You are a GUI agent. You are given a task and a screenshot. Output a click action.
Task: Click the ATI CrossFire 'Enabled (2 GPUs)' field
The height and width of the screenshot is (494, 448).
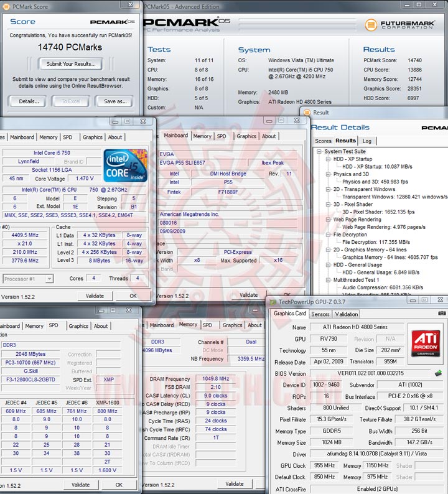pyautogui.click(x=377, y=489)
